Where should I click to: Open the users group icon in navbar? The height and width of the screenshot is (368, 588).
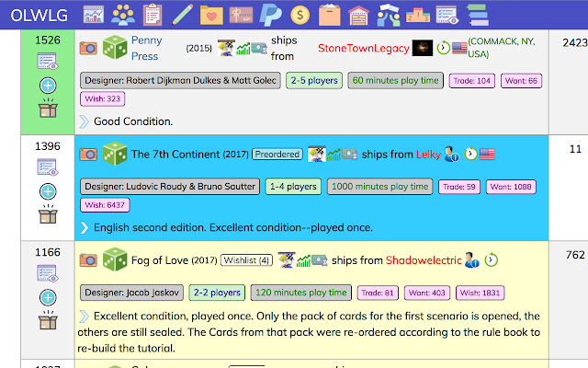coord(123,15)
